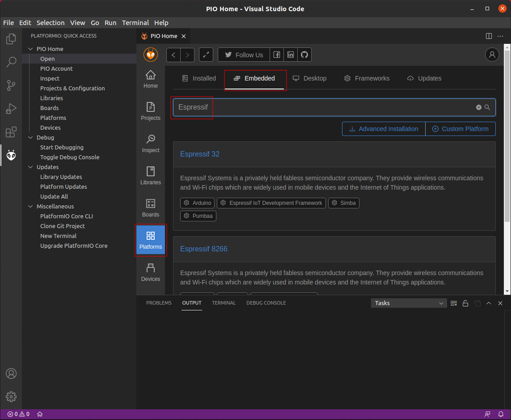Open the Tasks output channel dropdown

[x=409, y=303]
